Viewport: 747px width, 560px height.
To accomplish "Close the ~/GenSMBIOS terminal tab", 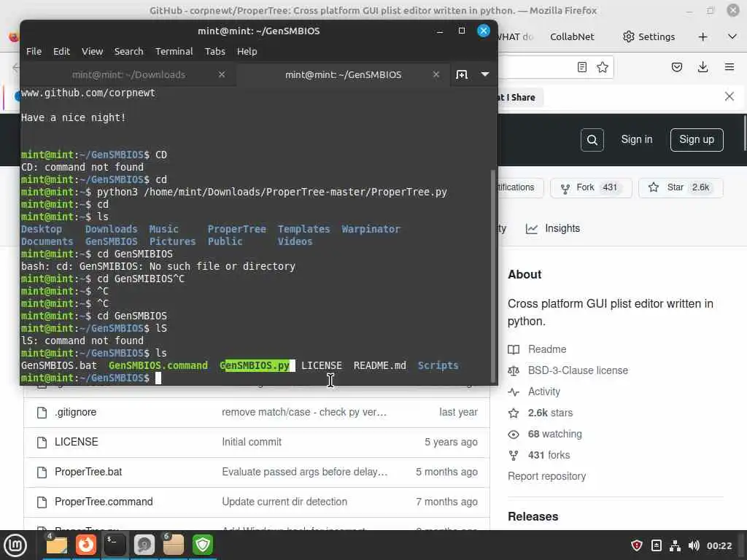I will 436,75.
